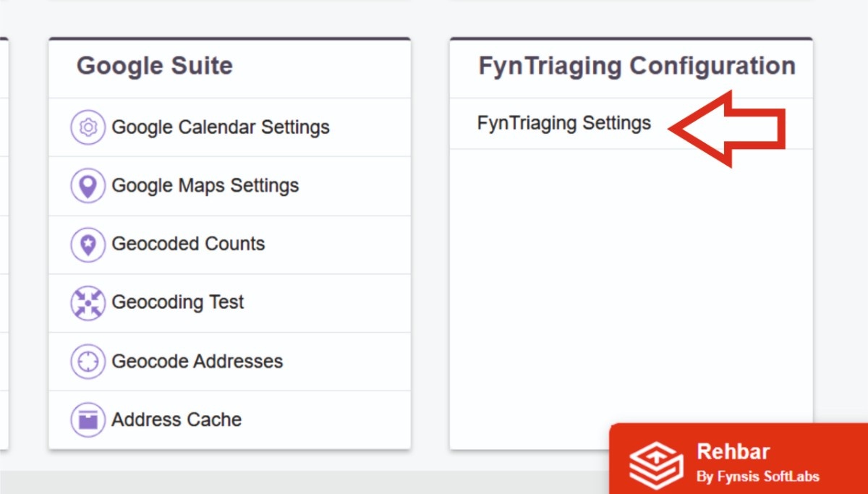Viewport: 868px width, 494px height.
Task: Click the Rehbar brand name text
Action: tap(733, 452)
